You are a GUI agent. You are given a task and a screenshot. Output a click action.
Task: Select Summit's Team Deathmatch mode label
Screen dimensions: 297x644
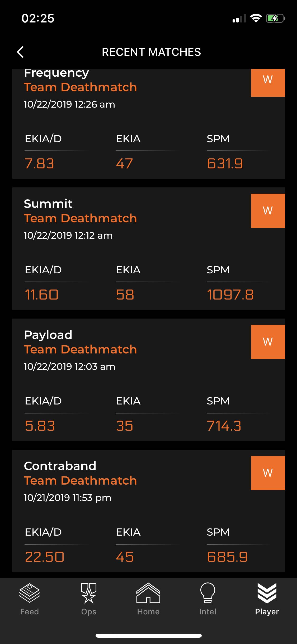point(80,218)
